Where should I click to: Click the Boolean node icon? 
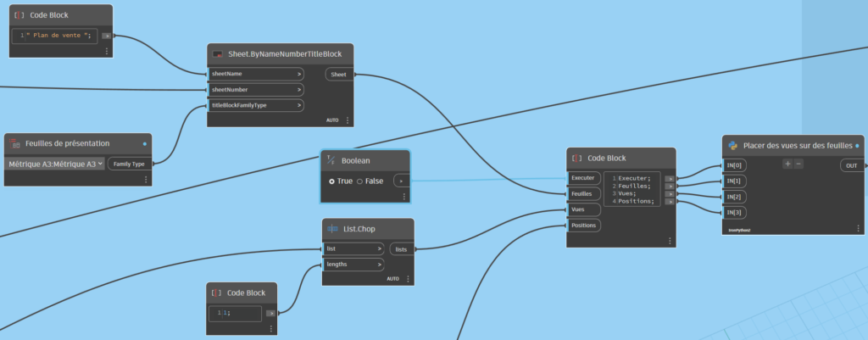pos(331,160)
